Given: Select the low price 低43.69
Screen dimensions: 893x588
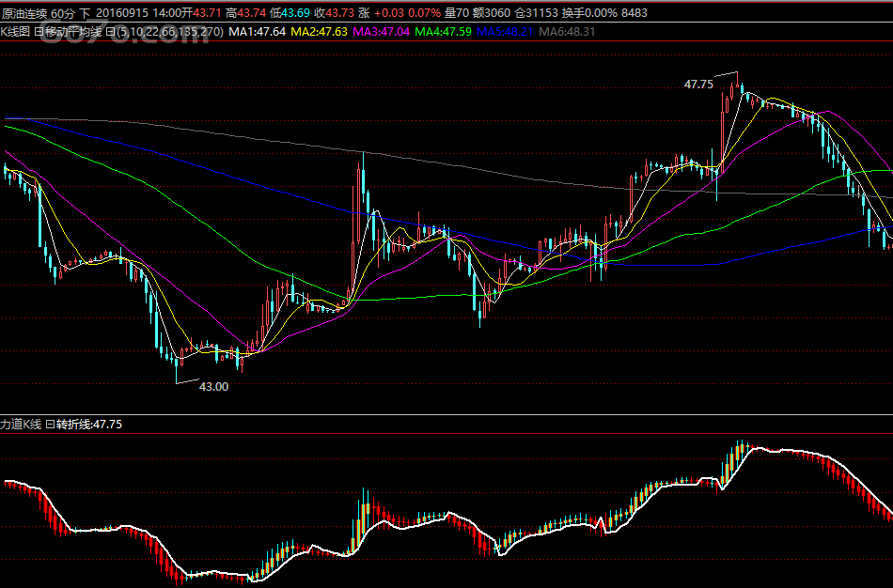Looking at the screenshot, I should (x=290, y=12).
